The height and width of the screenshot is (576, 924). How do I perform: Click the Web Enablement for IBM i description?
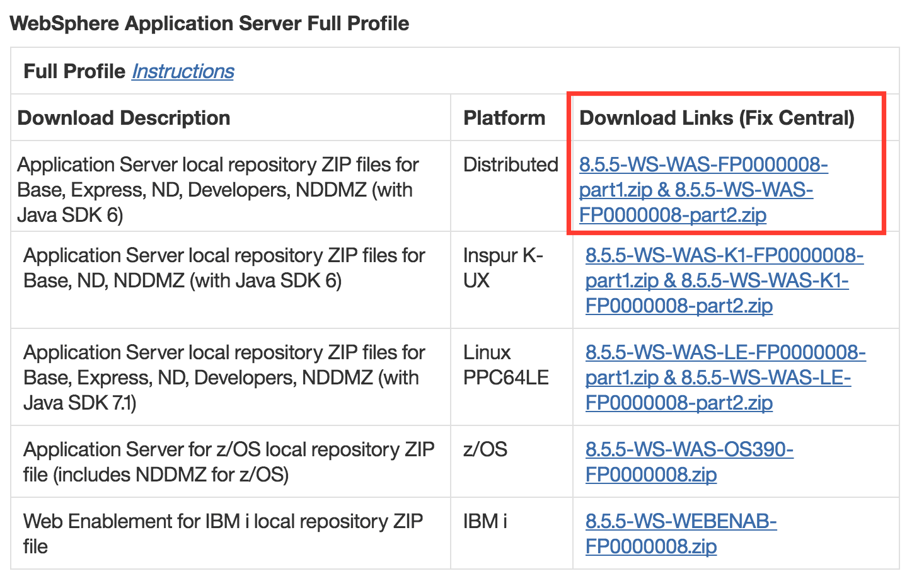[223, 534]
